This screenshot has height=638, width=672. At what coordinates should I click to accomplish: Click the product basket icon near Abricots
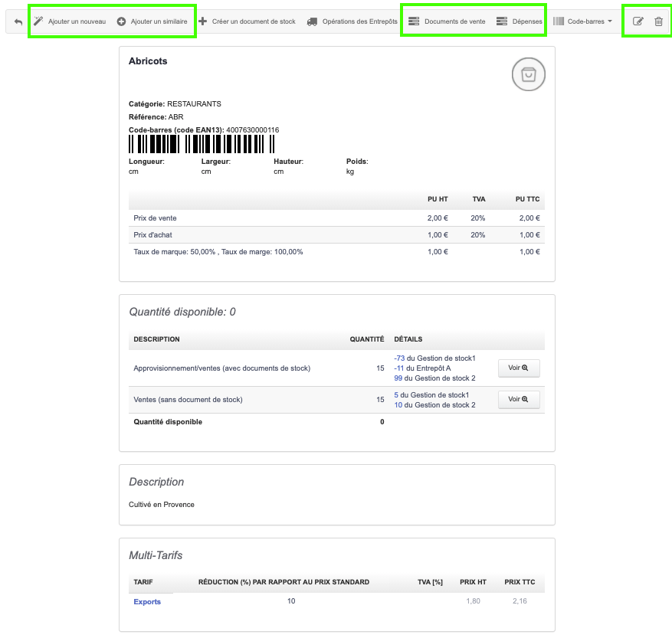coord(528,74)
